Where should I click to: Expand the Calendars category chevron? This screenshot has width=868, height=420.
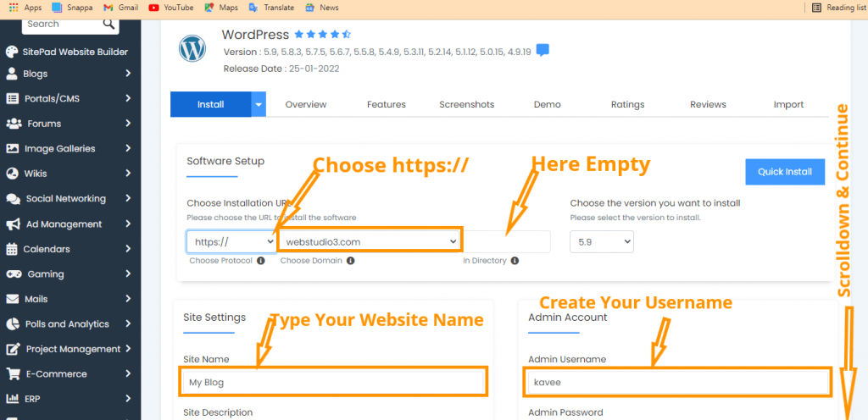click(x=128, y=249)
